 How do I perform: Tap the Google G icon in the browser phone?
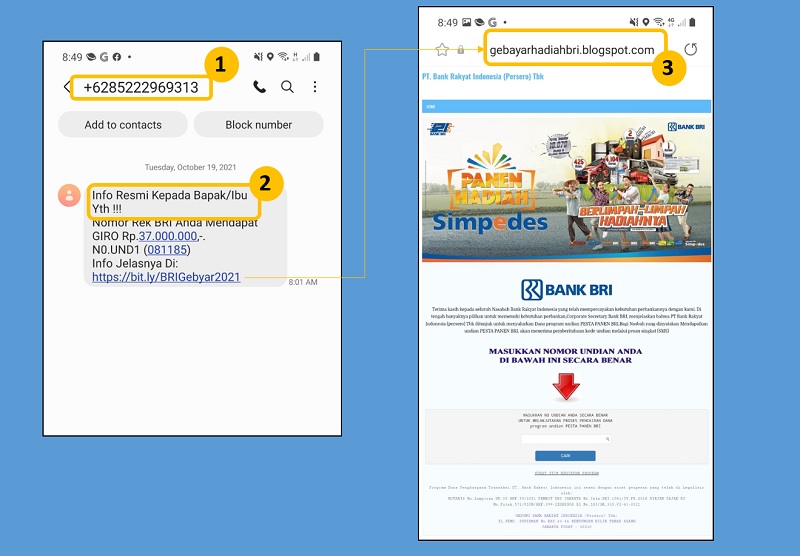(x=492, y=22)
